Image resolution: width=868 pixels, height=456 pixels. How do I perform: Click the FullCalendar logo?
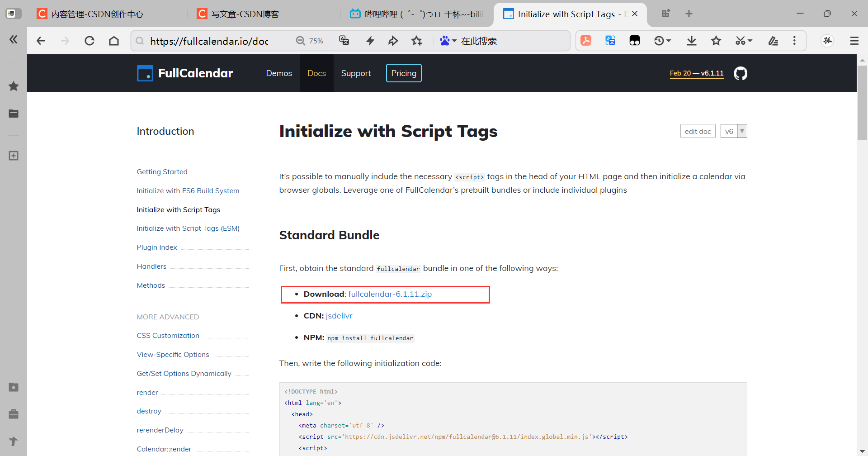coord(185,73)
